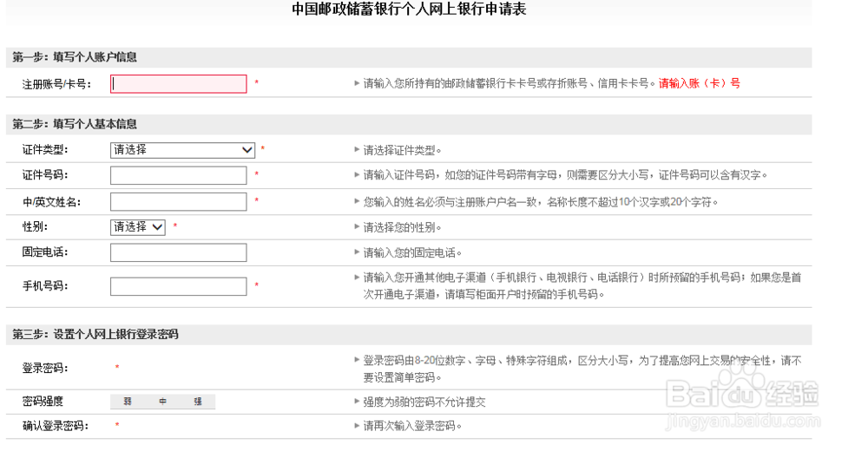Click the 第三步：设置个人网上银行登录密码 heading
Image resolution: width=868 pixels, height=451 pixels.
pyautogui.click(x=95, y=334)
